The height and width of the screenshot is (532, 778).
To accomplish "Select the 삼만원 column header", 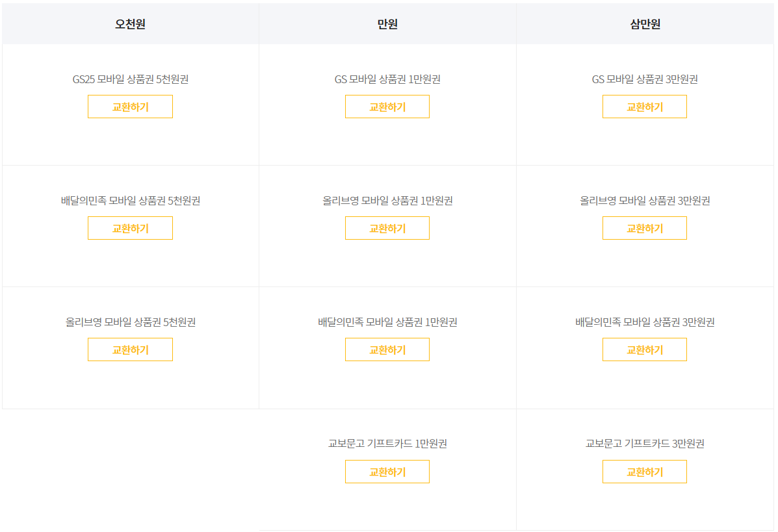I will coord(645,24).
